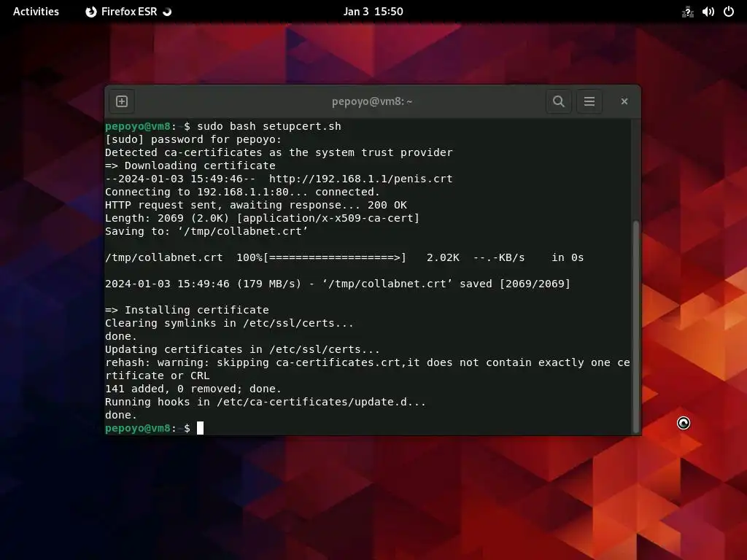Click 'Updating certificates in /etc/ssl/certs...' line
This screenshot has width=747, height=560.
click(242, 349)
